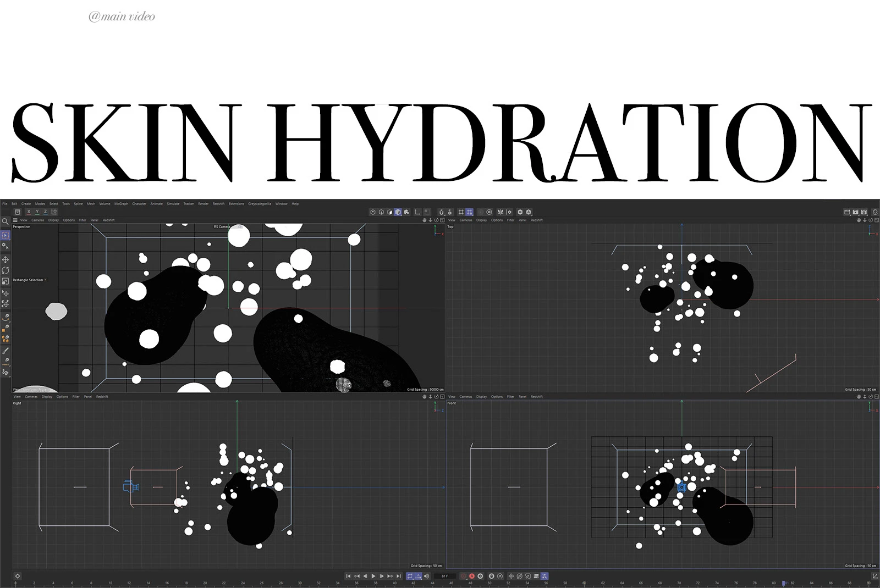Image resolution: width=880 pixels, height=588 pixels.
Task: Click the keyframe diamond icon at timeline left
Action: click(x=18, y=576)
